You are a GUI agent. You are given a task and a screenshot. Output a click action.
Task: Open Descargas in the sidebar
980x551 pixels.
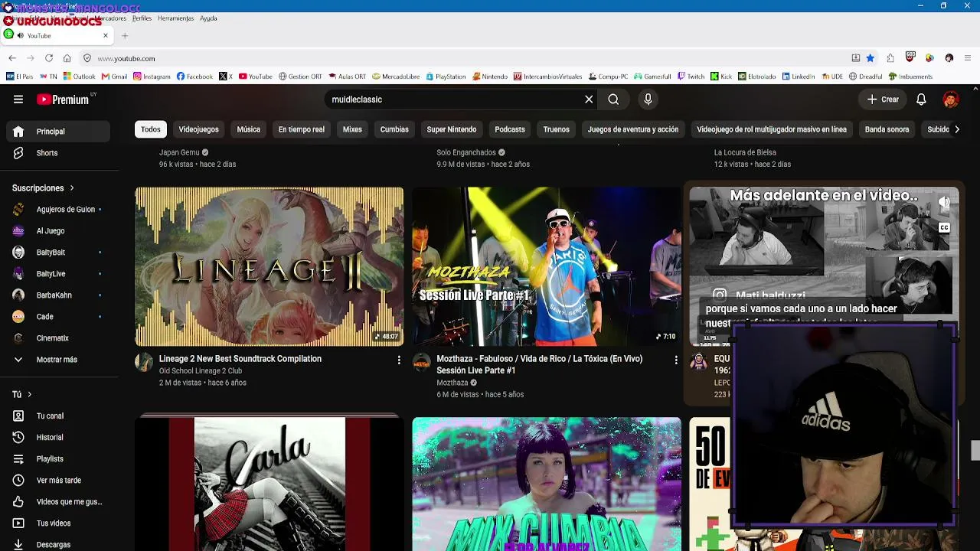(x=58, y=544)
